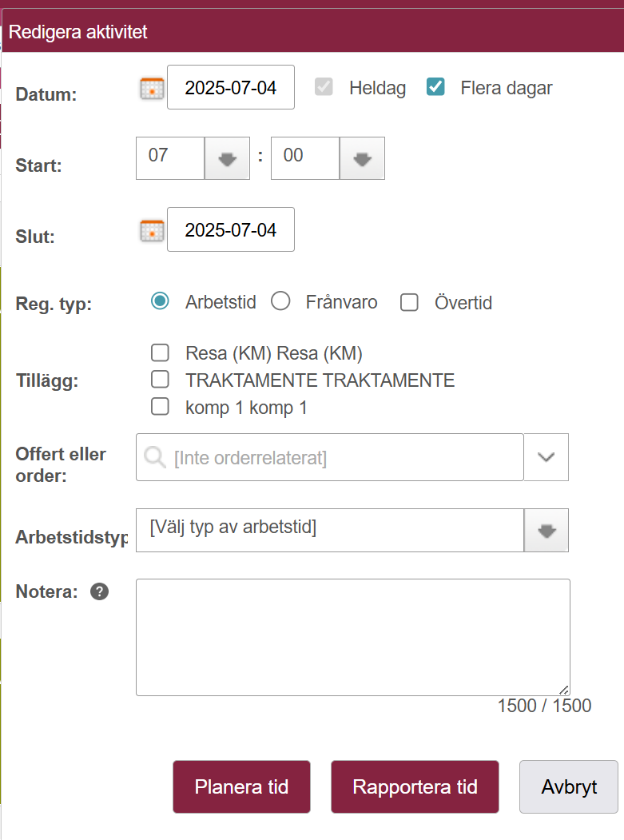
Task: Enable the Övertid checkbox
Action: (409, 302)
